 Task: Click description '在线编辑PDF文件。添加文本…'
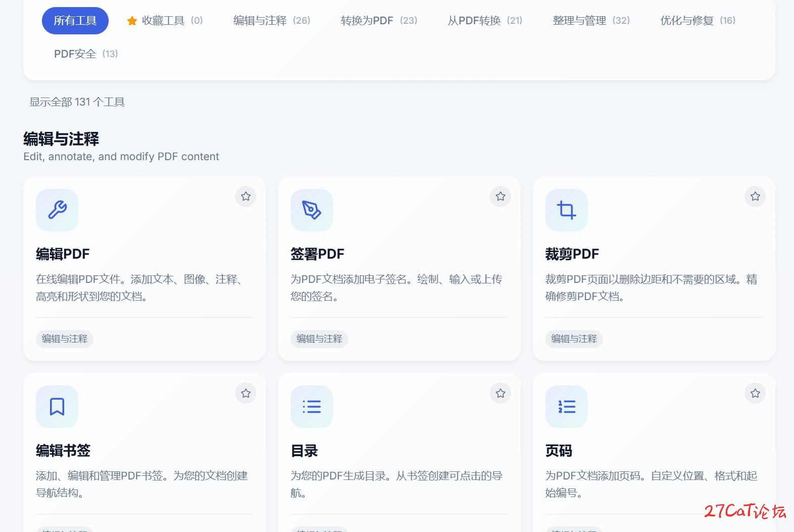pyautogui.click(x=141, y=287)
